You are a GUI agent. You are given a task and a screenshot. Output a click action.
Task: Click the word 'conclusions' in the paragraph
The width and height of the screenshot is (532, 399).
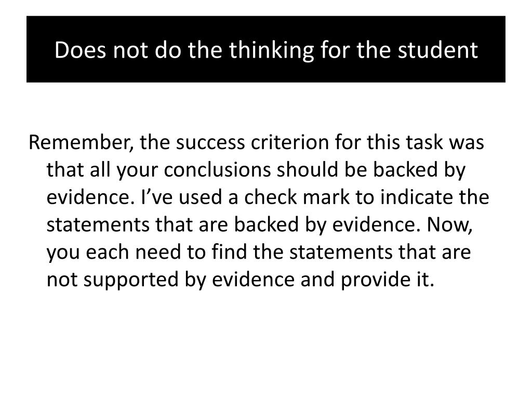tap(217, 170)
